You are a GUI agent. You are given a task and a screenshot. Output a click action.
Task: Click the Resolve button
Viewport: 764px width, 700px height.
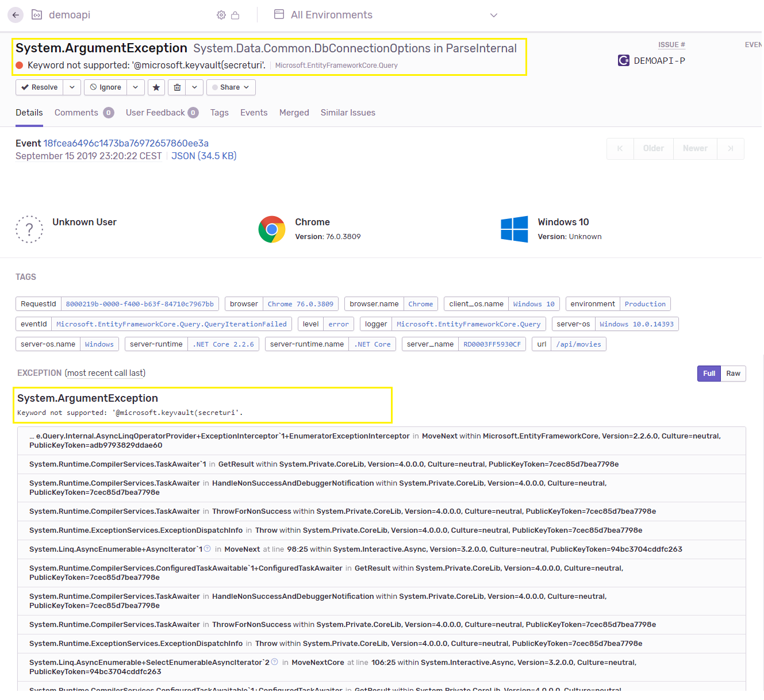40,87
